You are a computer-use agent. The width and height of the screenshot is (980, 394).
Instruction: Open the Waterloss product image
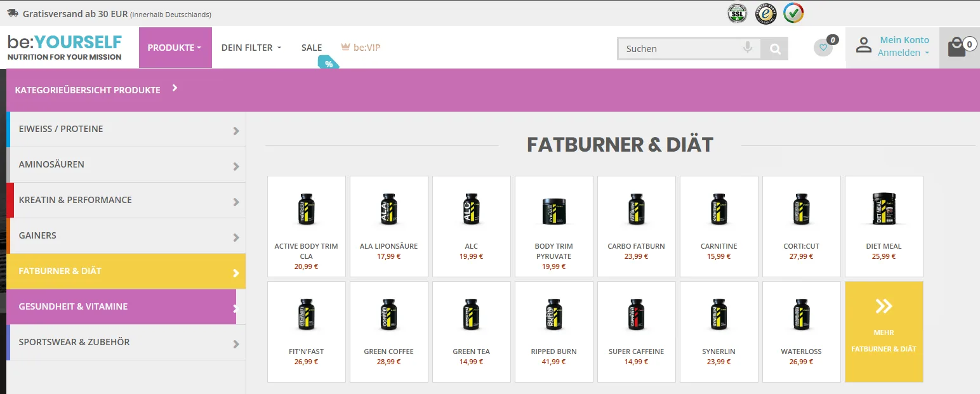click(802, 315)
